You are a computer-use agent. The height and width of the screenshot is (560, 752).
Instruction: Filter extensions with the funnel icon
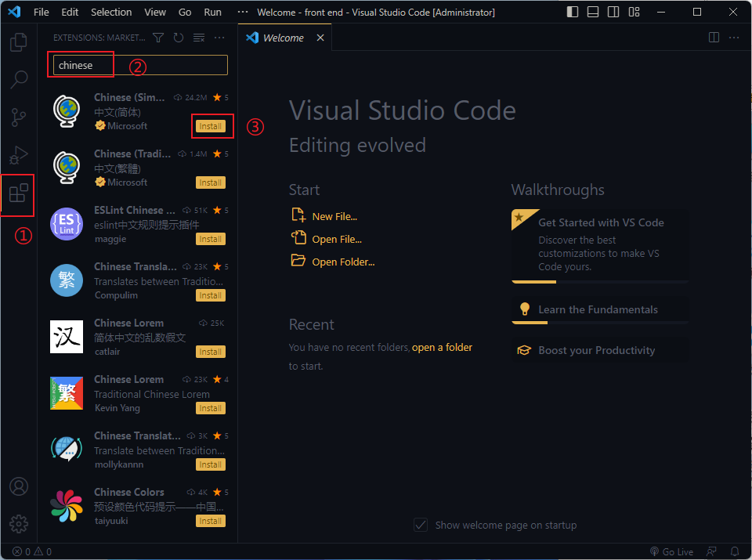point(158,38)
